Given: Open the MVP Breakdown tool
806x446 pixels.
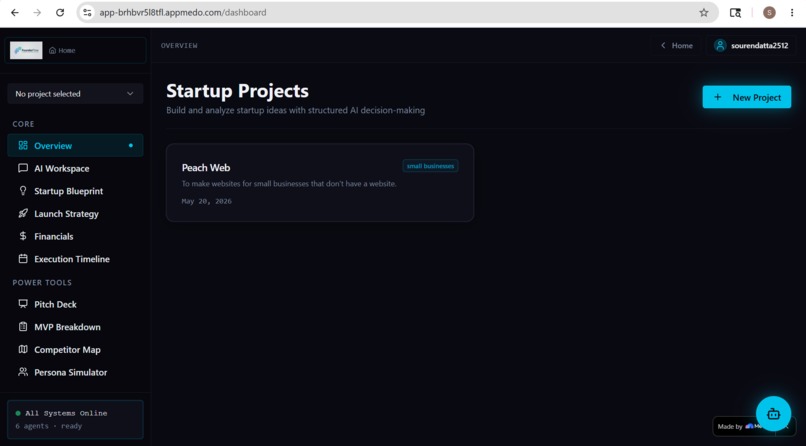Looking at the screenshot, I should click(x=75, y=327).
